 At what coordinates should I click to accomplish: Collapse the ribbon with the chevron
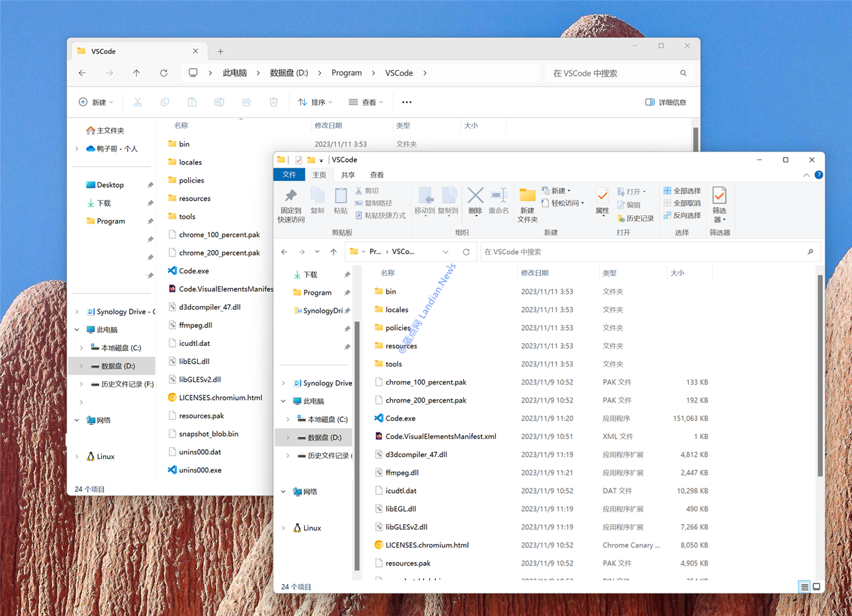[x=807, y=175]
